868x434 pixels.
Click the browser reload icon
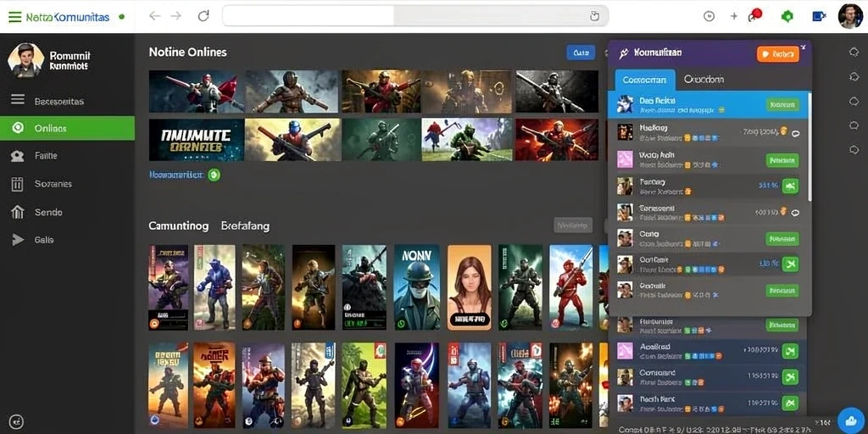pyautogui.click(x=203, y=16)
